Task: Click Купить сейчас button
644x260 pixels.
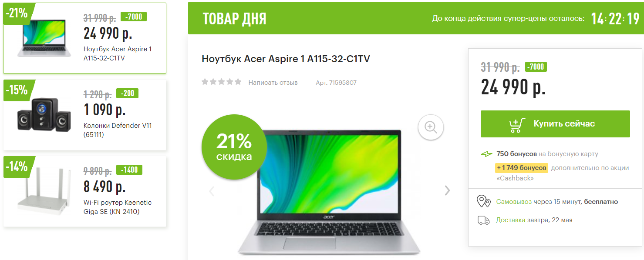Action: [x=555, y=124]
